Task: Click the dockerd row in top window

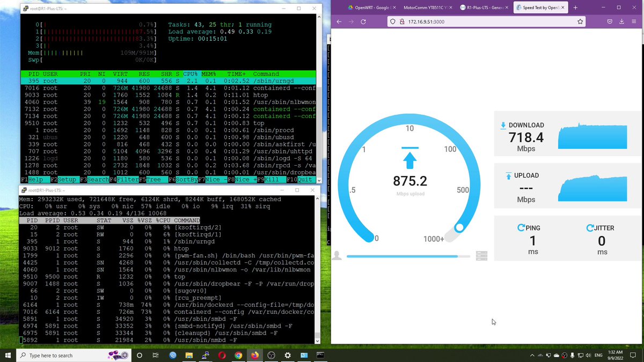Action: 167,305
